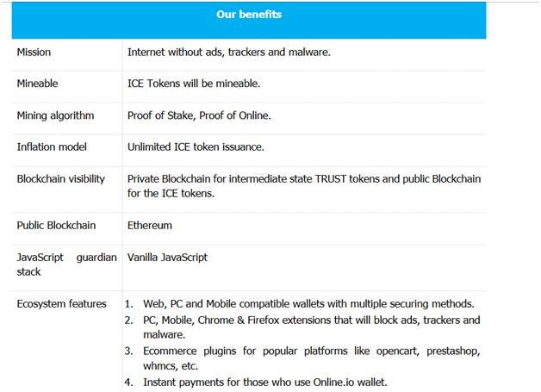Image resolution: width=541 pixels, height=392 pixels.
Task: Select the "Inflation model" label
Action: (x=52, y=147)
